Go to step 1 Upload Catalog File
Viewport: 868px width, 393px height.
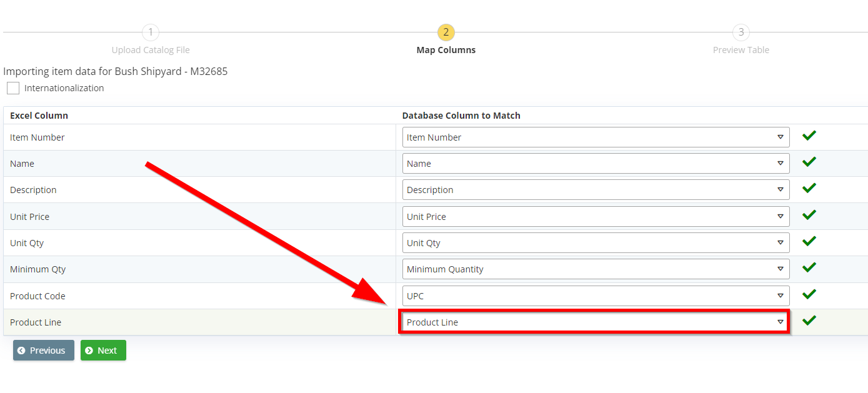(x=151, y=32)
